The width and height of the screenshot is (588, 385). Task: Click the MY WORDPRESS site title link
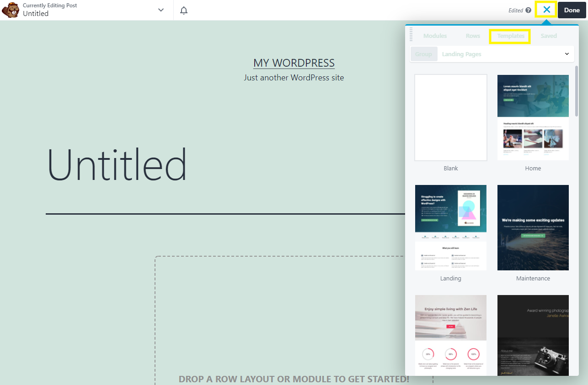pyautogui.click(x=294, y=63)
